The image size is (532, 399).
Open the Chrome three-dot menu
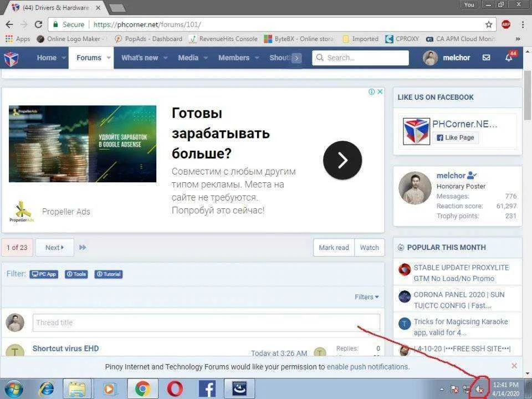(x=523, y=24)
